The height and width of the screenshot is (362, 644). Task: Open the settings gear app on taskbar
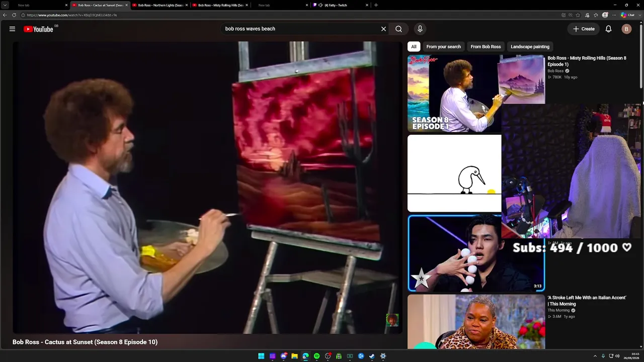point(383,356)
